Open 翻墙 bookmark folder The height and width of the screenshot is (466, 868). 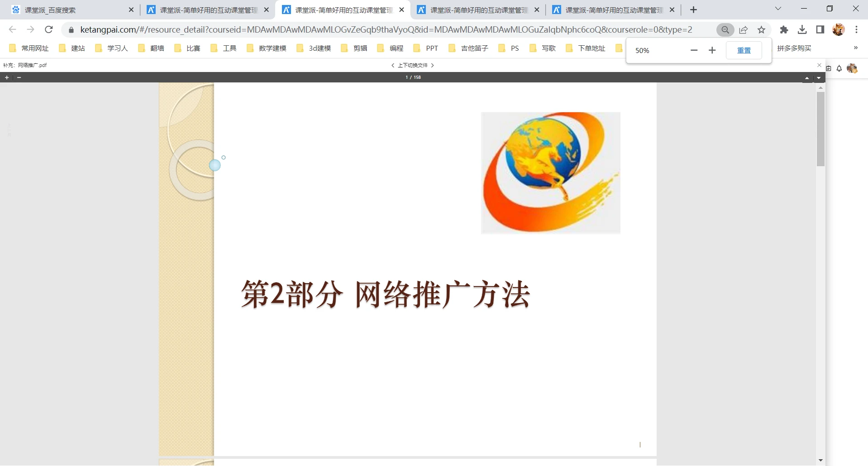coord(151,48)
